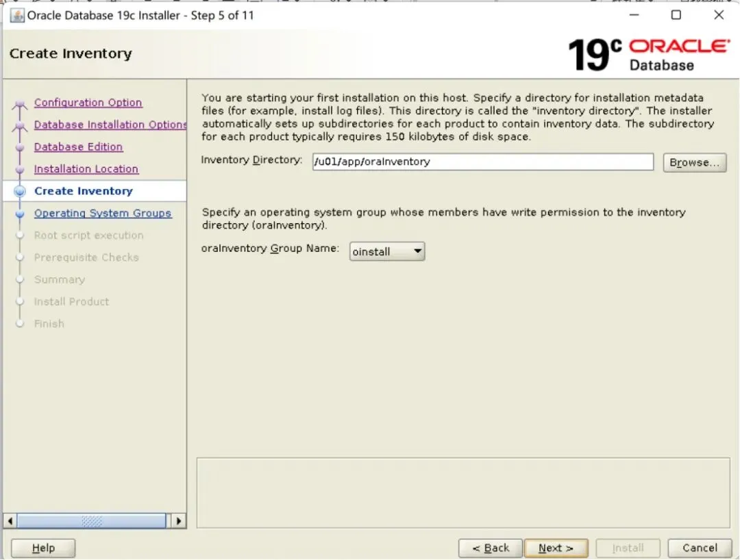Select the Create Inventory step
Screen dimensions: 740x560
(x=84, y=191)
